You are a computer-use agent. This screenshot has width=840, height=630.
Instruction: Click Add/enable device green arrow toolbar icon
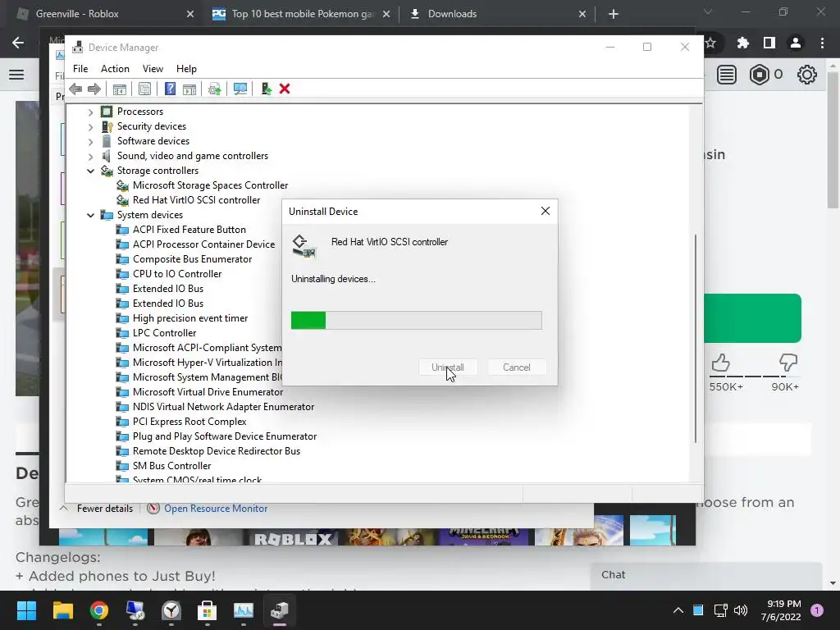pos(267,89)
